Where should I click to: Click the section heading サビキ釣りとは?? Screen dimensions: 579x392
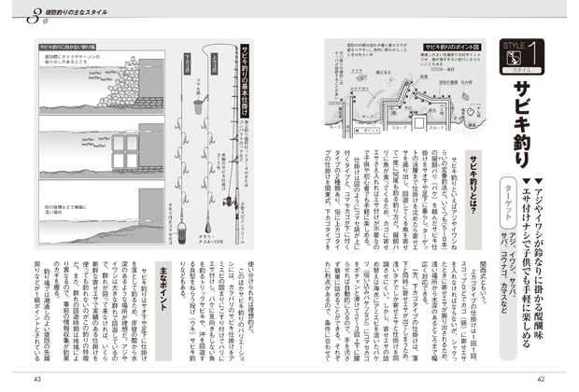coord(473,185)
